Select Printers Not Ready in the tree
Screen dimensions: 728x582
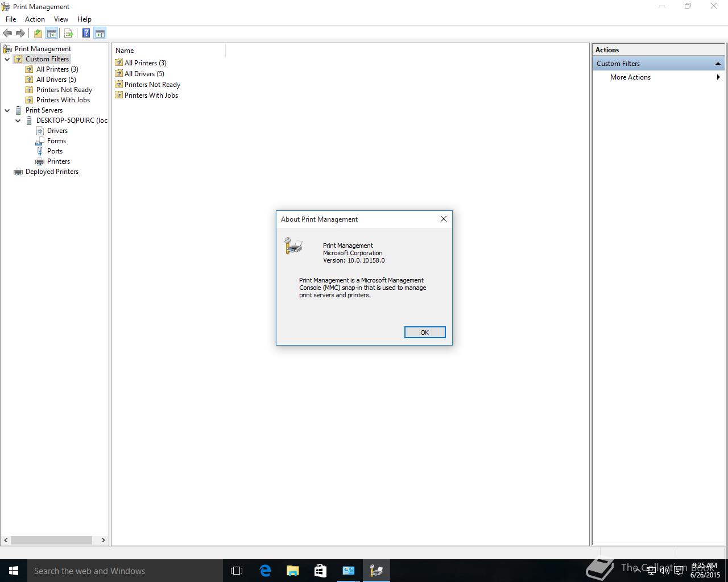tap(64, 90)
